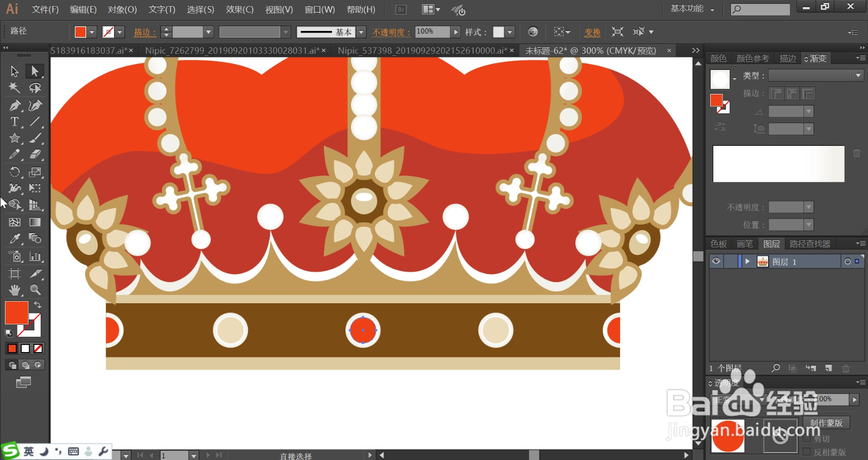The height and width of the screenshot is (460, 868).
Task: Open 样式 graphic style dropdown
Action: pos(509,32)
